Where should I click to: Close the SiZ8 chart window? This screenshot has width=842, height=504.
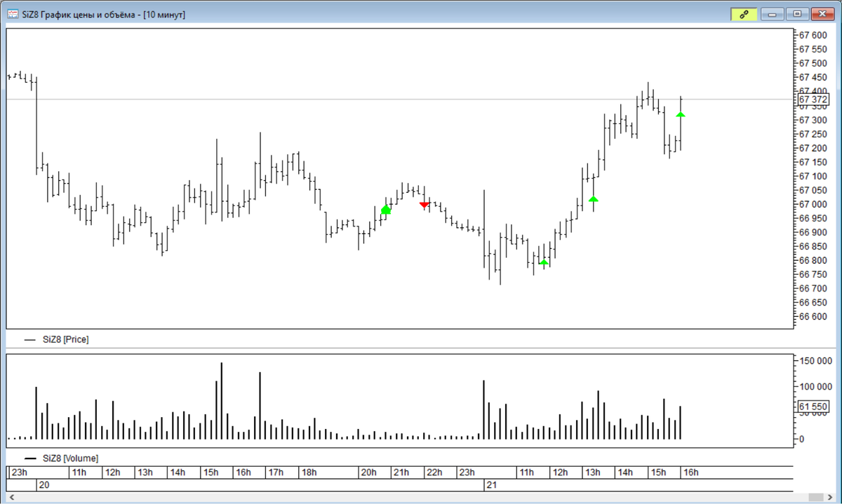click(x=822, y=13)
